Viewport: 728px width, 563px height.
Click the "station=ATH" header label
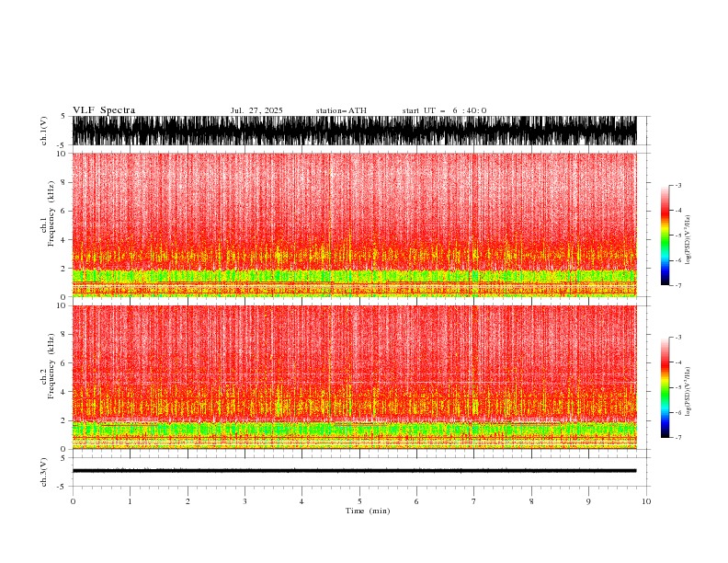pyautogui.click(x=341, y=110)
